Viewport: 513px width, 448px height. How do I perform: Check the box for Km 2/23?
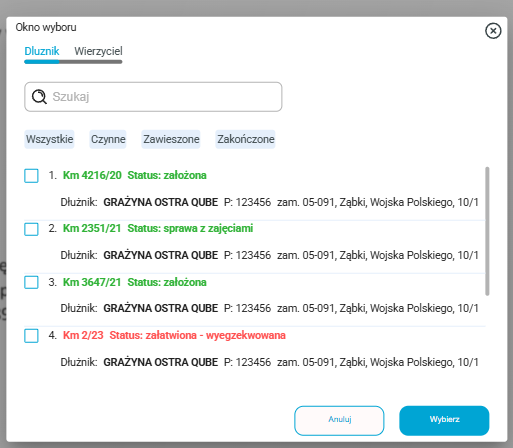[x=31, y=336]
